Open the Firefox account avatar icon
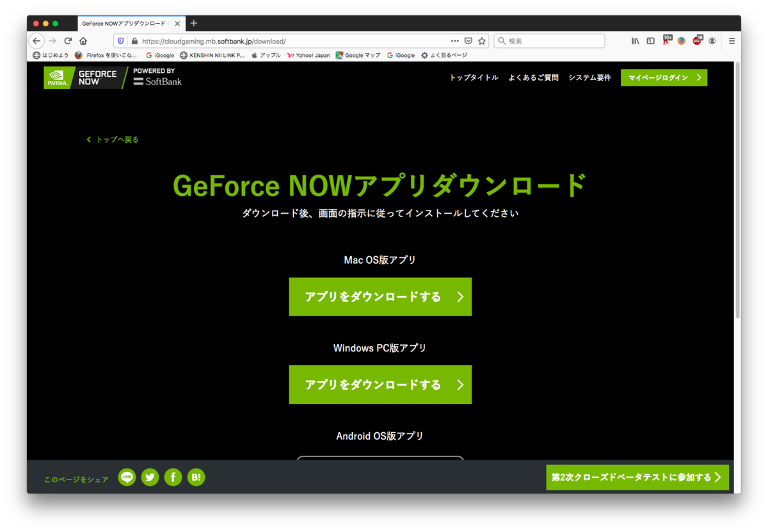 pyautogui.click(x=712, y=41)
